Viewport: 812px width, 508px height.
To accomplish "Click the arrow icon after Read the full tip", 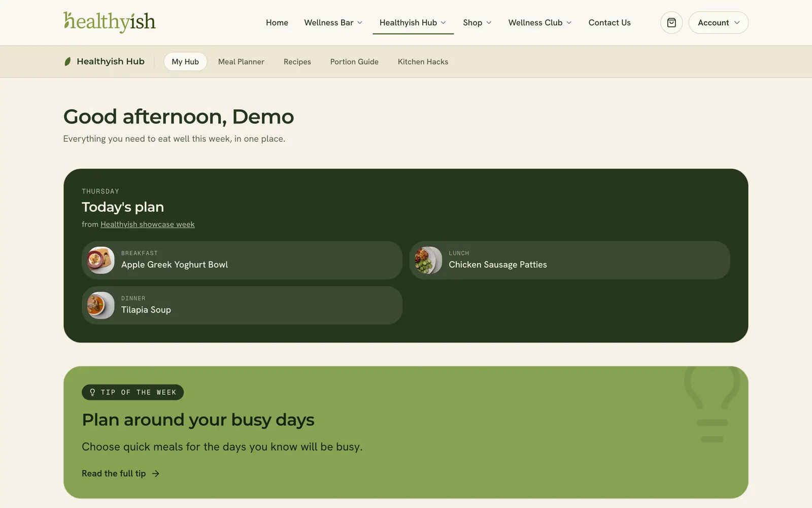I will click(x=156, y=473).
